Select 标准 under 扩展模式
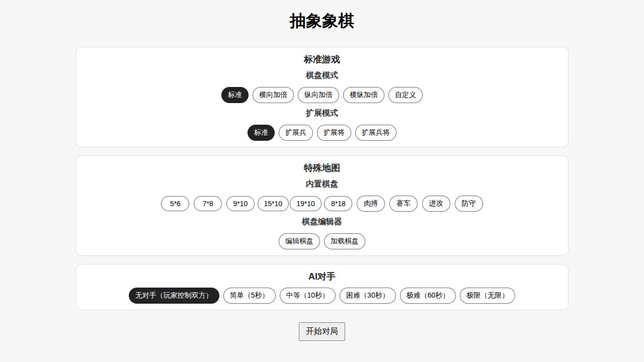 tap(261, 133)
